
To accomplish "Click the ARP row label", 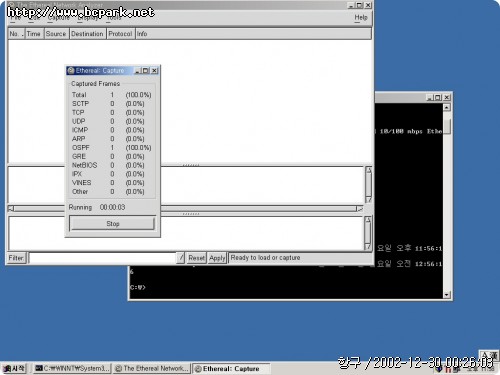I will 79,139.
